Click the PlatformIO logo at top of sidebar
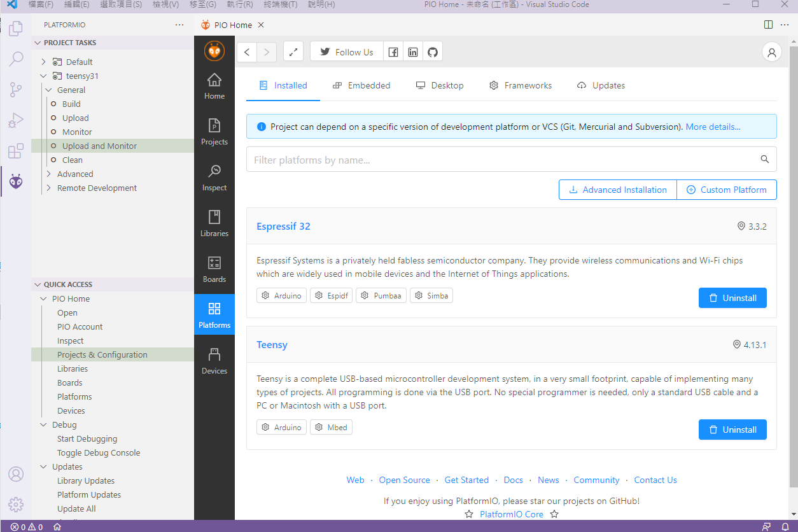This screenshot has height=532, width=798. (x=214, y=51)
